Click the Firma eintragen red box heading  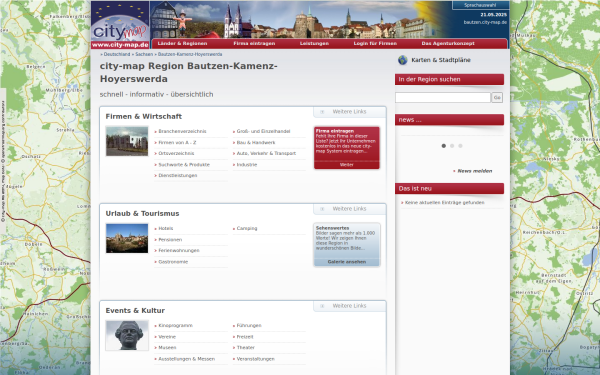pyautogui.click(x=334, y=131)
